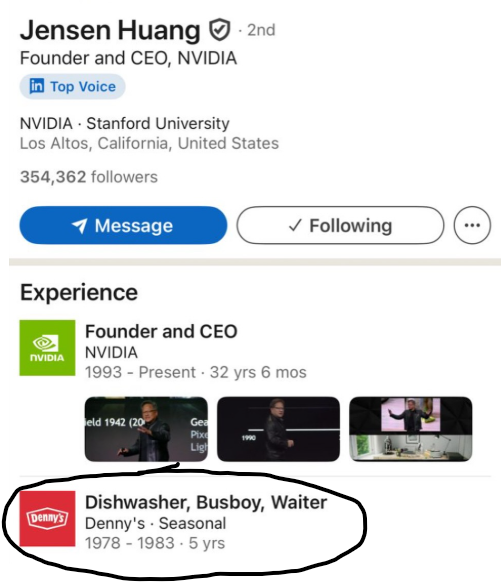Click the 2nd degree connection label

(261, 30)
